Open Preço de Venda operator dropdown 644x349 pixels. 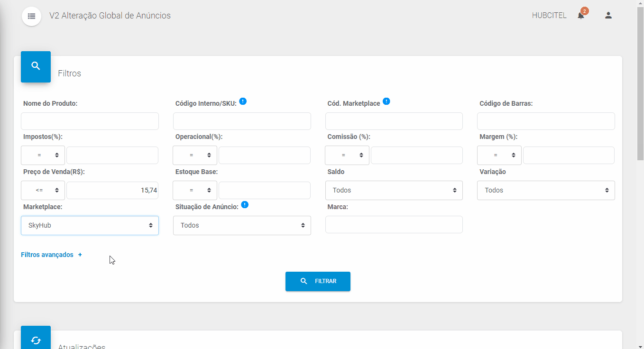(x=43, y=190)
